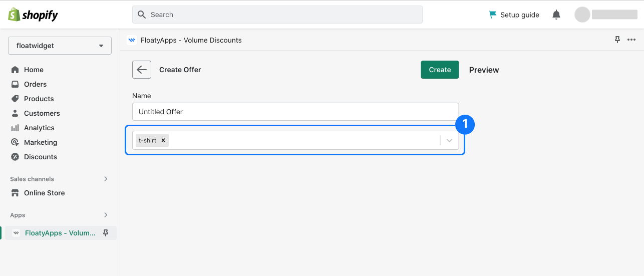Expand the Sales channels section
644x276 pixels.
tap(106, 179)
